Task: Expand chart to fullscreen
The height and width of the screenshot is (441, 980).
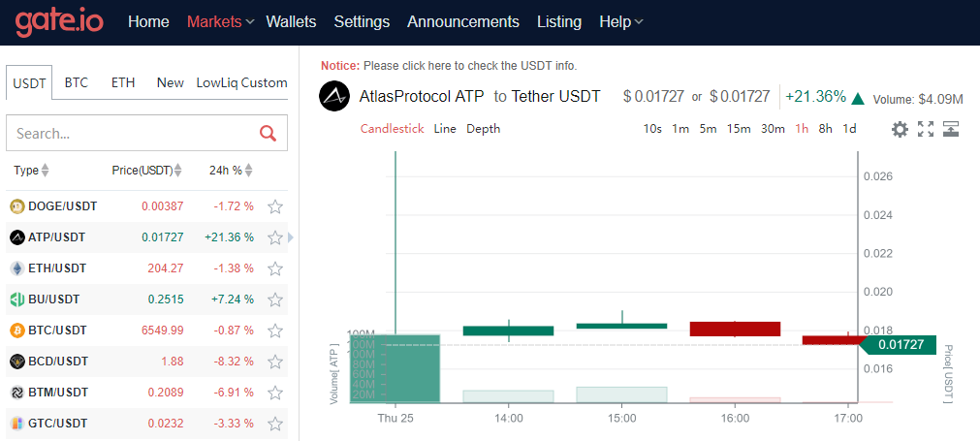Action: [926, 129]
